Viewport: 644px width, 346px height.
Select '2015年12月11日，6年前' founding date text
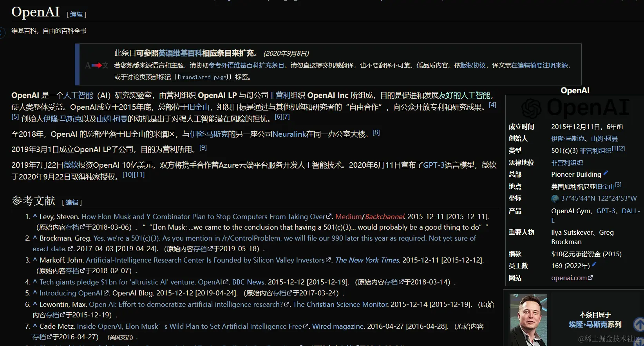pyautogui.click(x=587, y=127)
